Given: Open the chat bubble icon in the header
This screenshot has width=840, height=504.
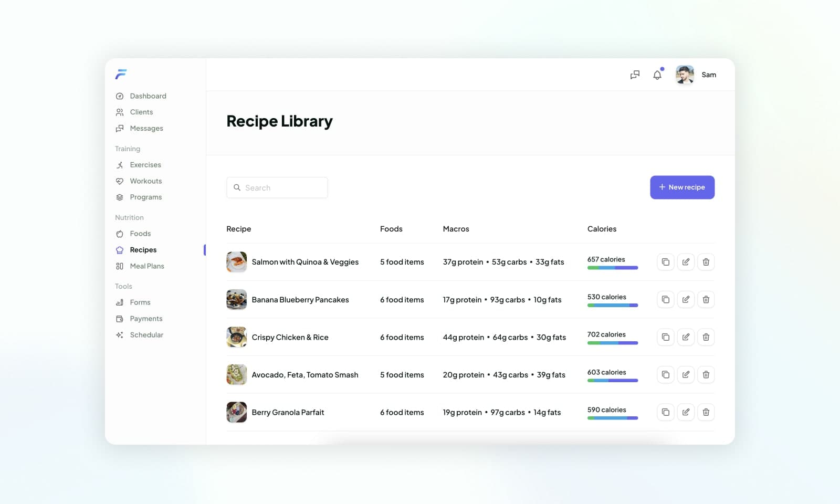Looking at the screenshot, I should 635,75.
